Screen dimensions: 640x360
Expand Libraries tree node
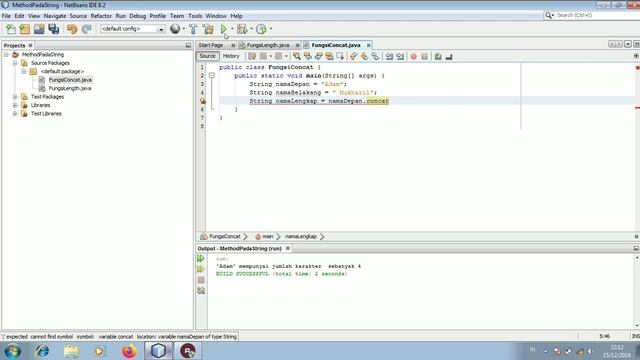(15, 105)
